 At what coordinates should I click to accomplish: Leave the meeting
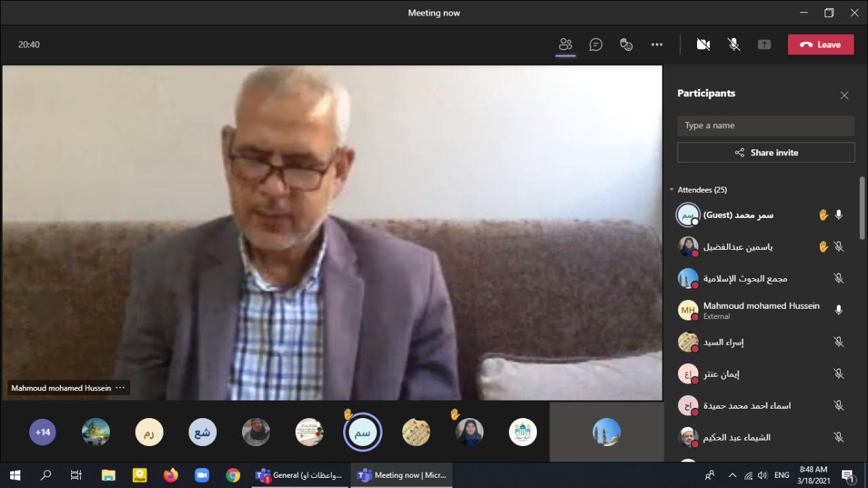tap(821, 45)
